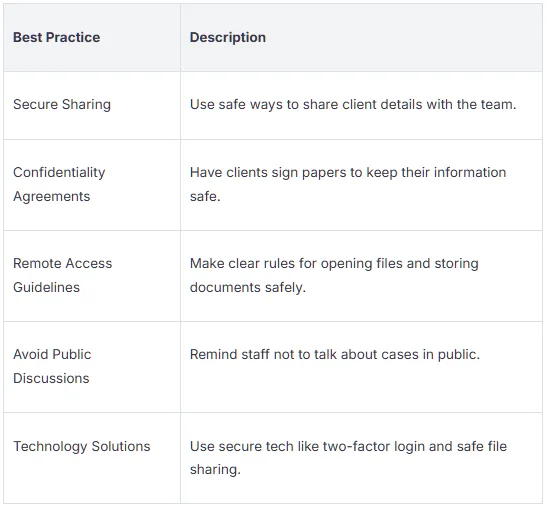
Task: Select the Confidentiality Agreements cell
Action: [92, 185]
